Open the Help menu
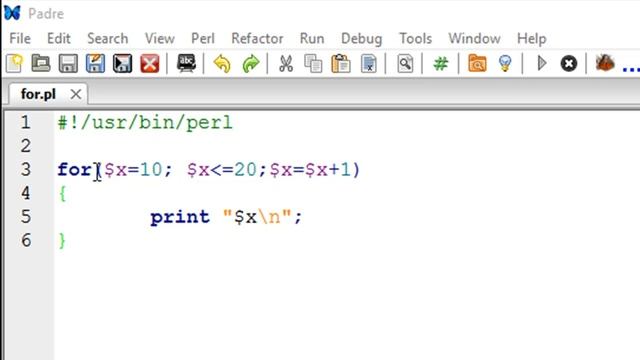This screenshot has height=360, width=640. coord(531,38)
